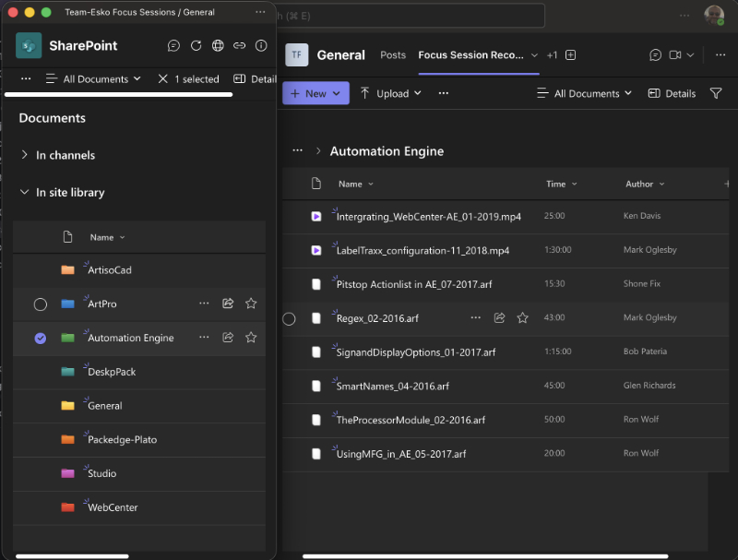Reload the SharePoint tab using refresh icon

pyautogui.click(x=196, y=45)
